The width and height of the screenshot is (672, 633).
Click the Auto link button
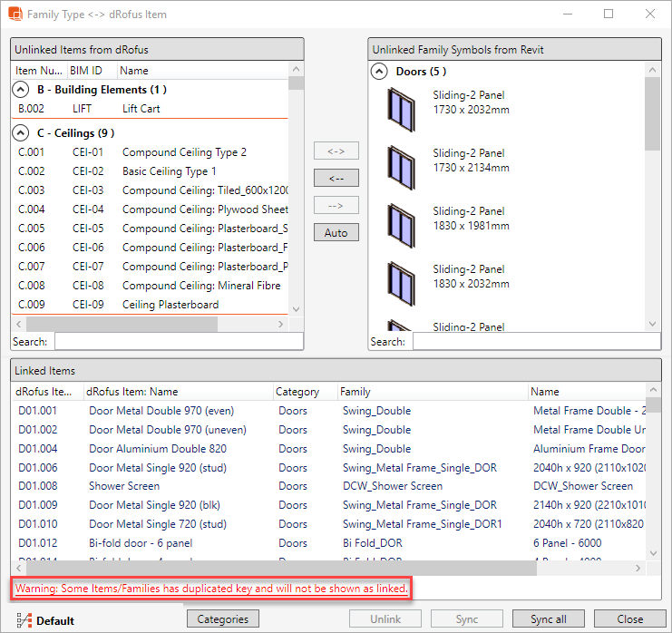(336, 233)
